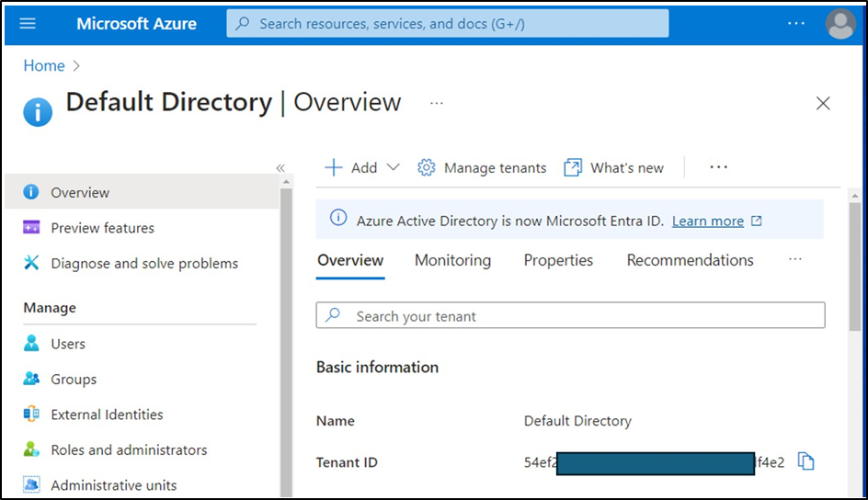868x500 pixels.
Task: Open Diagnose and solve problems
Action: pyautogui.click(x=144, y=263)
